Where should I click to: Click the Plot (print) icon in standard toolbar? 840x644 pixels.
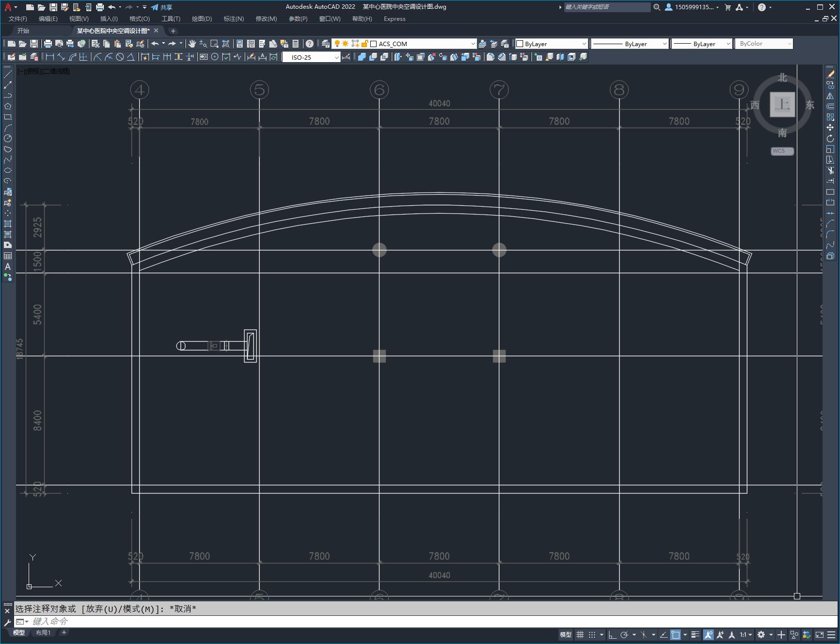point(48,44)
